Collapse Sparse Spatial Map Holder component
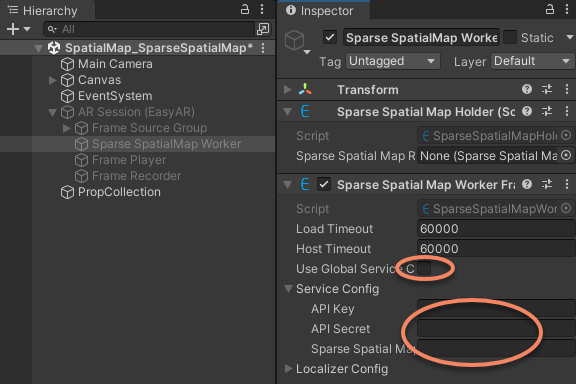 point(288,112)
